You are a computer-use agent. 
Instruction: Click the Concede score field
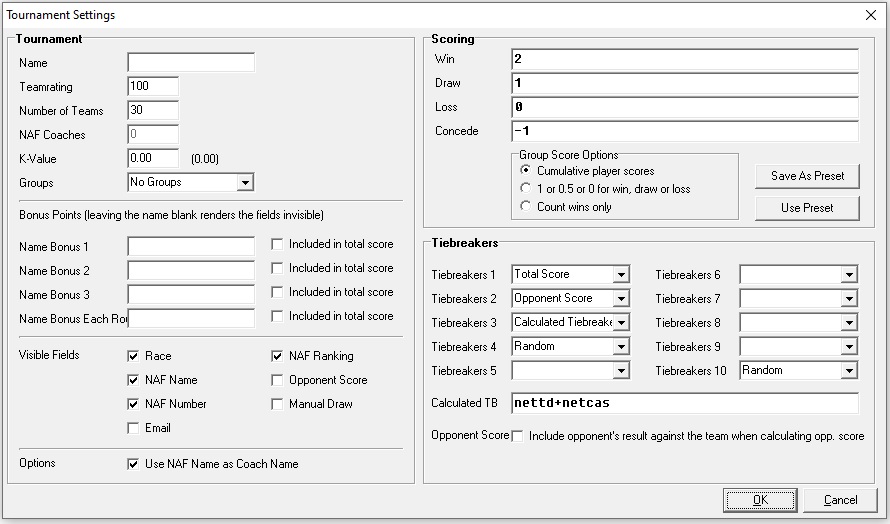point(685,131)
